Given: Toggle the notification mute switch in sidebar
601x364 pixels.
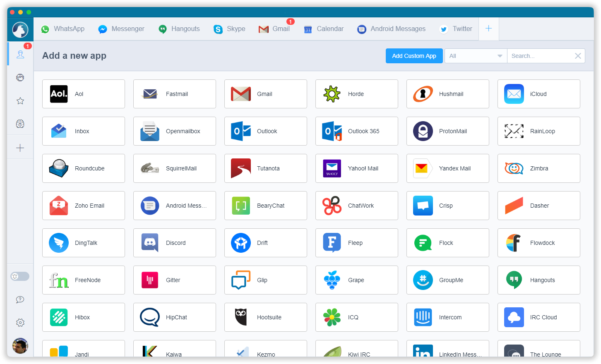Looking at the screenshot, I should [x=20, y=276].
